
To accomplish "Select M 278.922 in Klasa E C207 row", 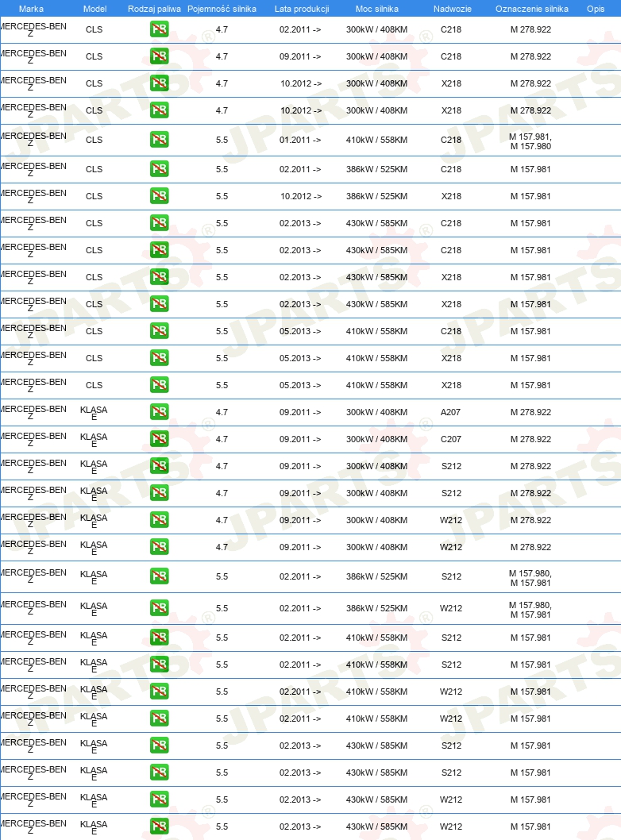I will 530,439.
